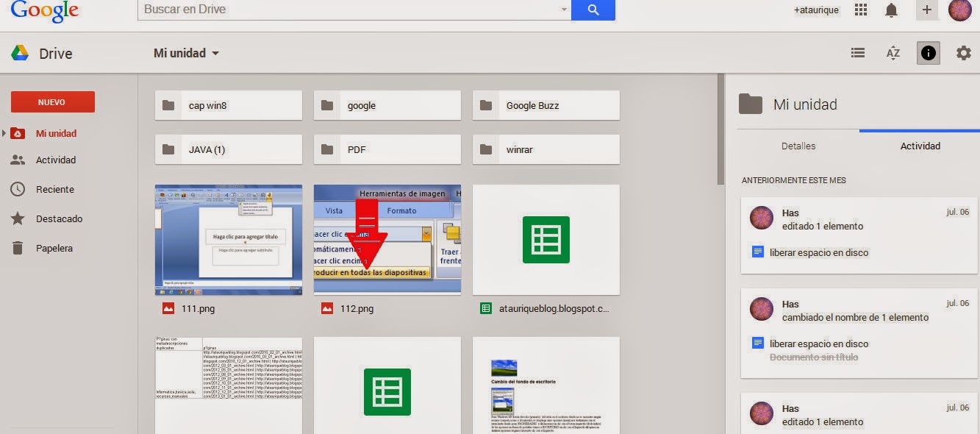This screenshot has width=980, height=434.
Task: Click the folder icon in the details panel header
Action: tap(751, 104)
